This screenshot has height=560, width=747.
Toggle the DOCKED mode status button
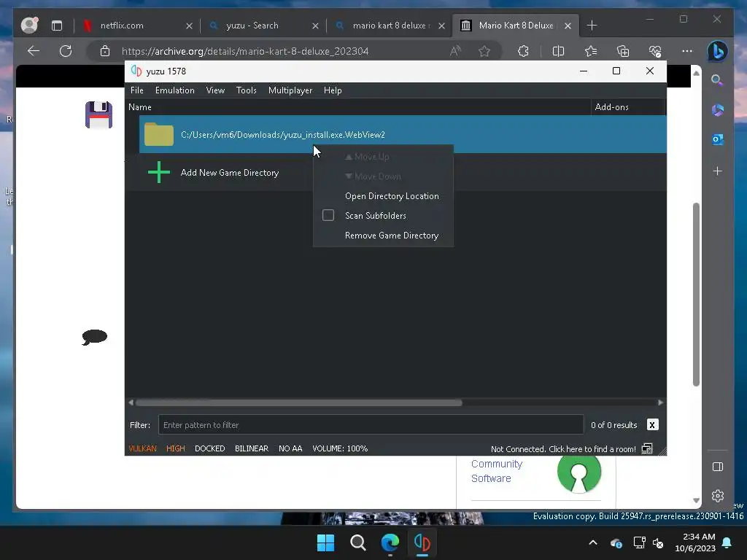pyautogui.click(x=209, y=448)
